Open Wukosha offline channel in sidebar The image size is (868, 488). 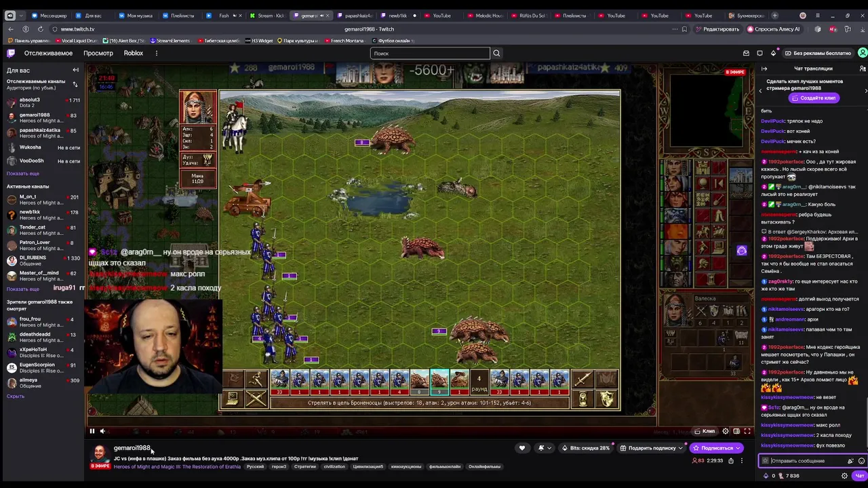[x=42, y=147]
